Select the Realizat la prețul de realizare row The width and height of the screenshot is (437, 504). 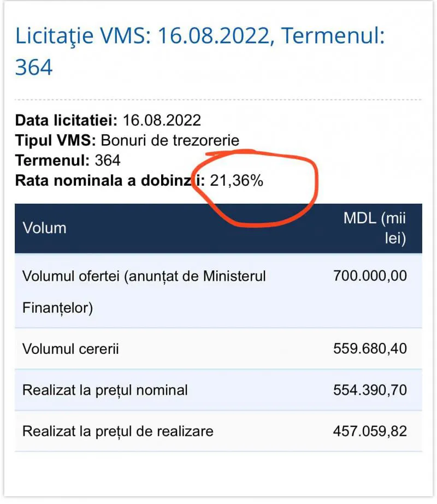click(218, 431)
